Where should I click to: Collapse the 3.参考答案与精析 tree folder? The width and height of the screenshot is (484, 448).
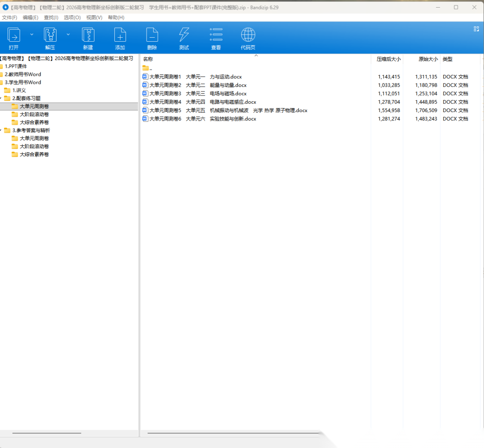pyautogui.click(x=1, y=130)
